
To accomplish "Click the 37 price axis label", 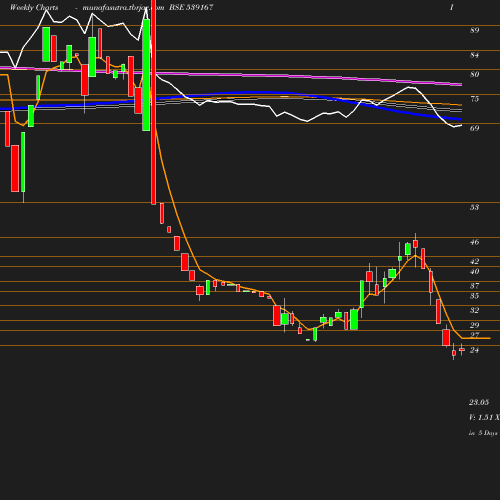I will point(474,286).
